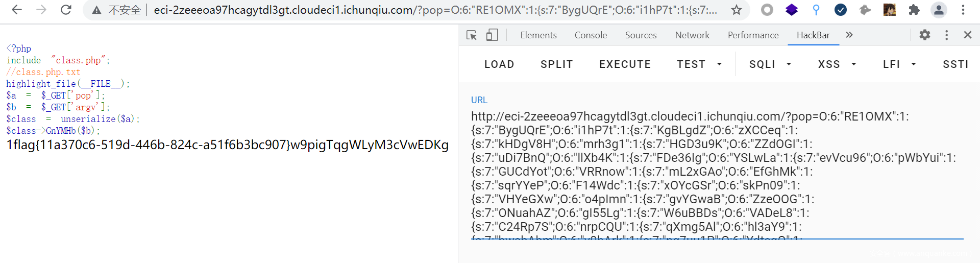Open the Chrome user profile icon
The width and height of the screenshot is (980, 263).
(x=939, y=10)
